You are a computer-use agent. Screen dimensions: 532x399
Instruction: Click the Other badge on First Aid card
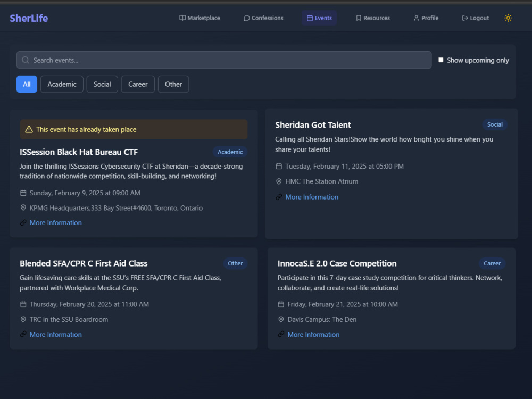tap(235, 263)
